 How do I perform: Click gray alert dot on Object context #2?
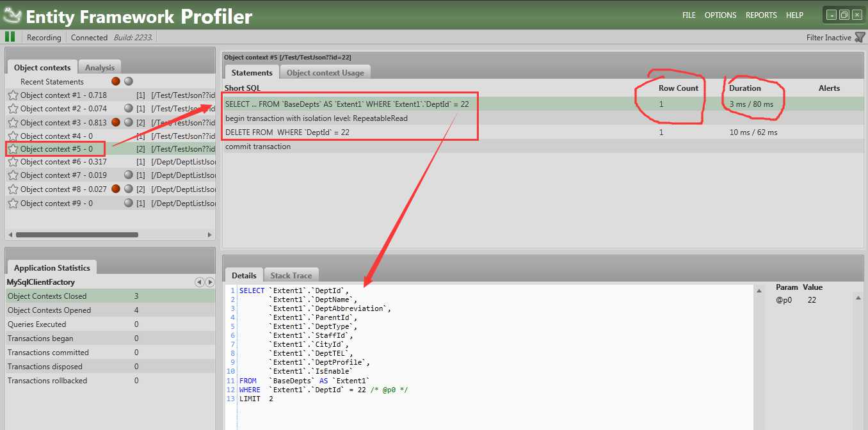[129, 109]
